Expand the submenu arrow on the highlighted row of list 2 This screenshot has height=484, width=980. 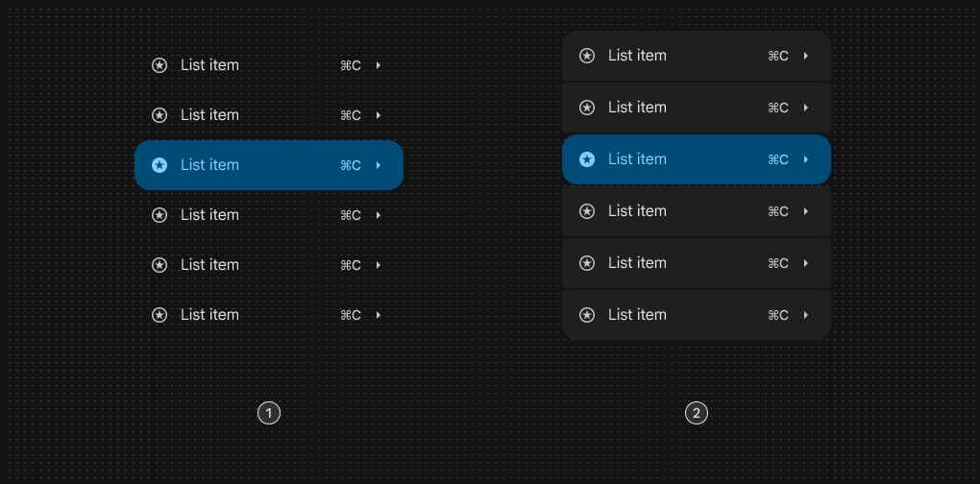click(x=806, y=159)
